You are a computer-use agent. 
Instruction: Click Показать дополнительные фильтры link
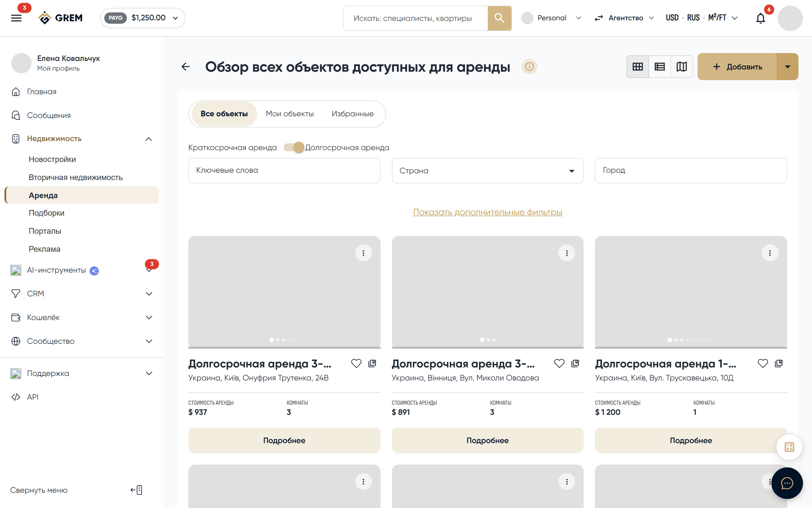pos(487,212)
